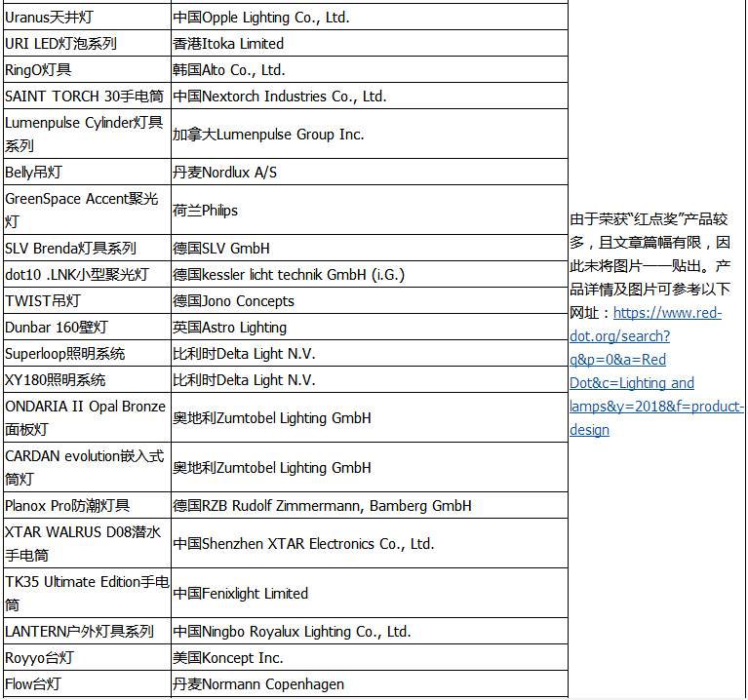Select 'Dunbar 160壁灯' cell
This screenshot has width=748, height=700.
88,327
